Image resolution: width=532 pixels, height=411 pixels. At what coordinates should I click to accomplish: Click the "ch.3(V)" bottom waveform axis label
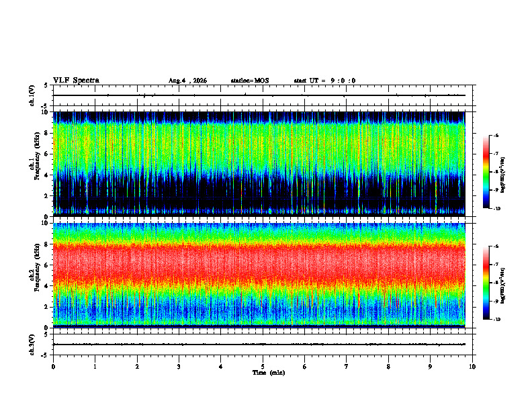[32, 345]
